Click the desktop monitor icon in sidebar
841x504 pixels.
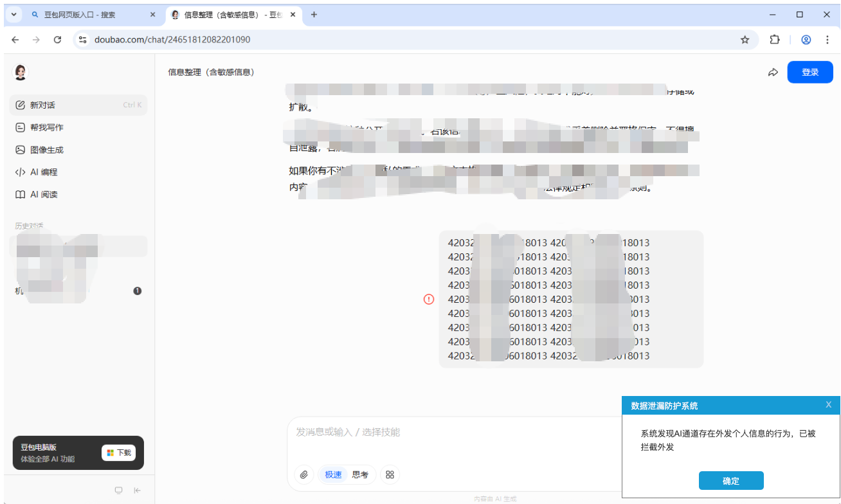(x=118, y=491)
